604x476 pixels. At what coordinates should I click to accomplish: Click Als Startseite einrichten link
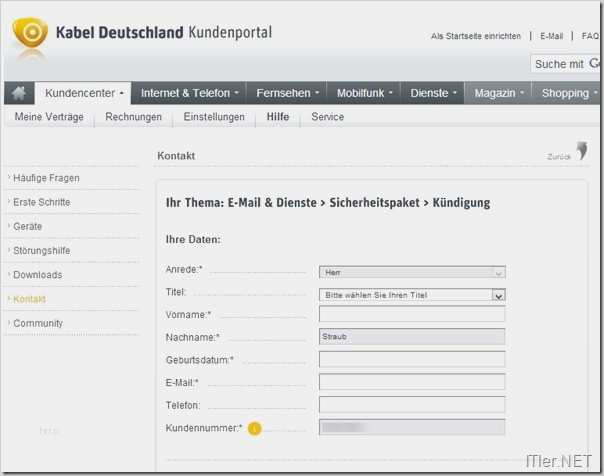476,36
